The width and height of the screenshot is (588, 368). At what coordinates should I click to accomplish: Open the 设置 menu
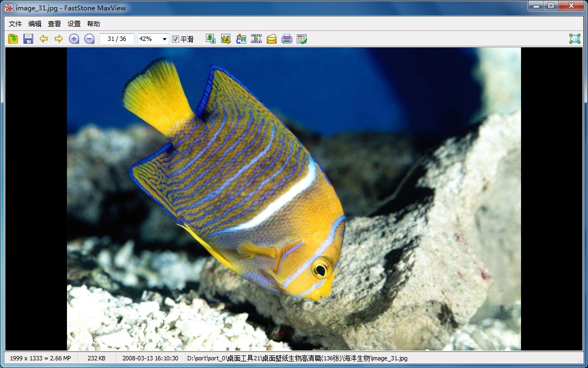pos(74,24)
